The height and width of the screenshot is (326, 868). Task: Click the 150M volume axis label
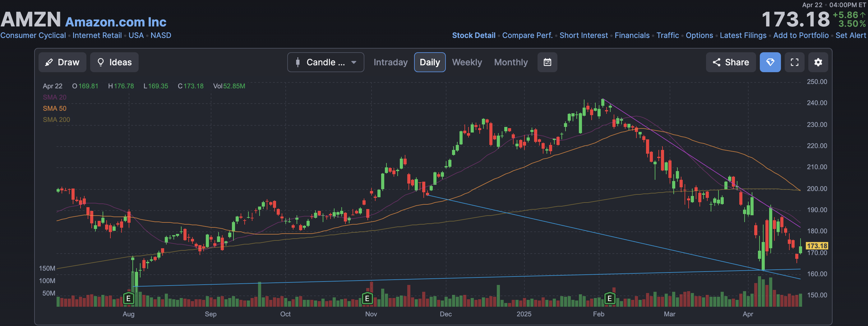point(47,268)
